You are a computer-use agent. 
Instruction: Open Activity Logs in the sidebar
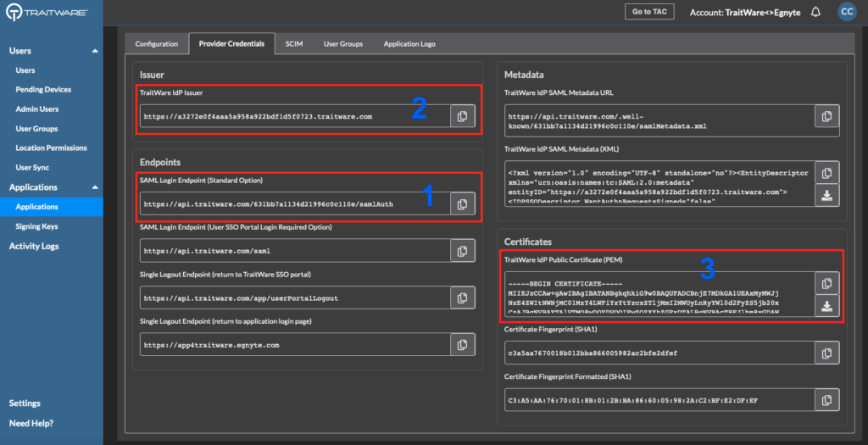34,246
